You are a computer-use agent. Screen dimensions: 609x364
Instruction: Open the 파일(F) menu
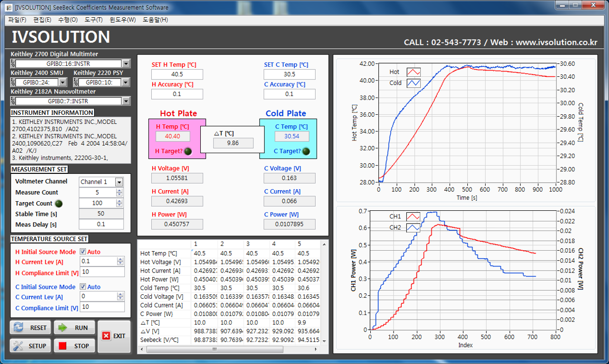point(17,20)
